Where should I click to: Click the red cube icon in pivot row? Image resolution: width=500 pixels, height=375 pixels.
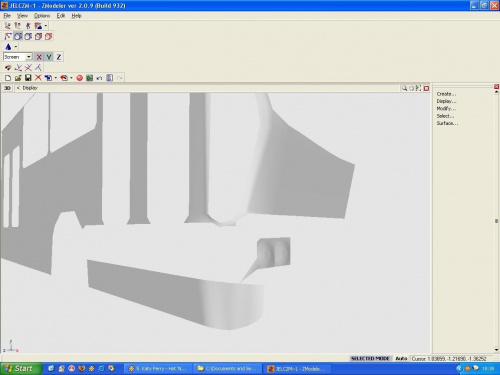coord(49,36)
